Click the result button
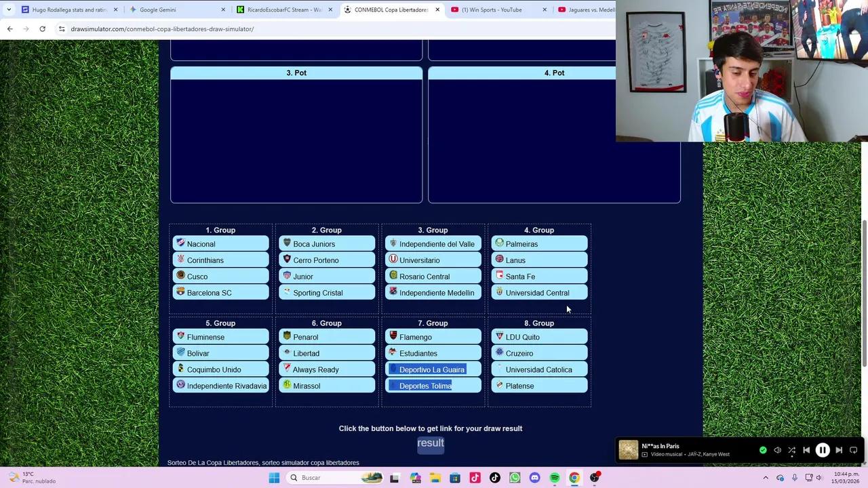868x488 pixels. tap(431, 443)
